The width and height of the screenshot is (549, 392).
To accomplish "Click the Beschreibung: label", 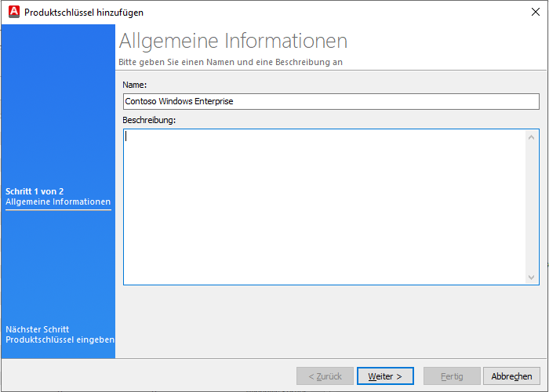I will tap(149, 120).
